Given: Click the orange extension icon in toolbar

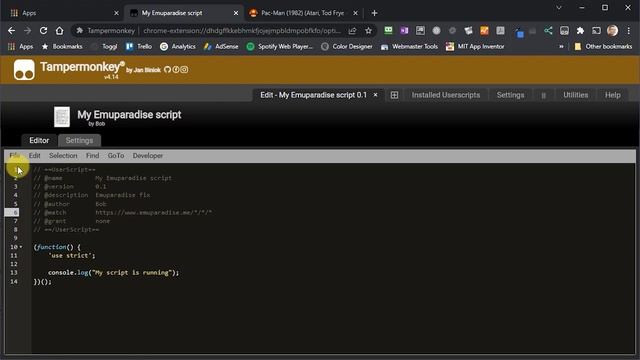Looking at the screenshot, I should pos(484,30).
